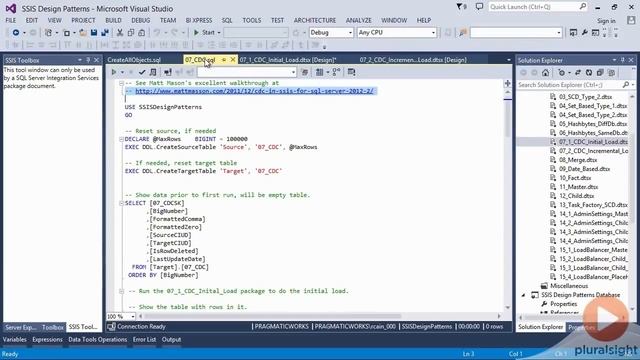Screen dimensions: 640x360
Task: Click the Start debugging button
Action: click(204, 33)
